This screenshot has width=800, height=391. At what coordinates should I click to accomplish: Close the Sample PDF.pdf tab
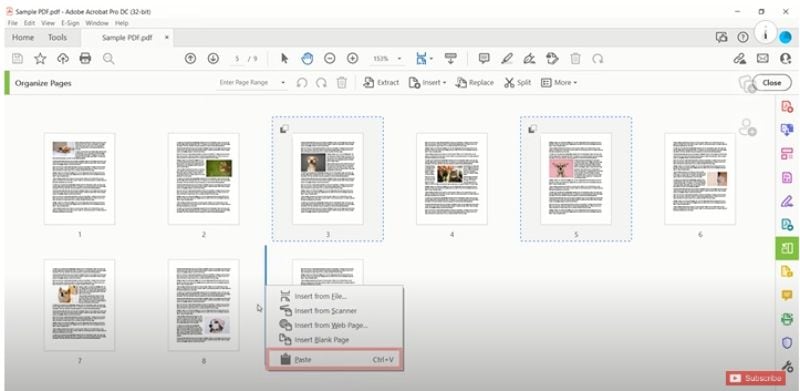(167, 37)
